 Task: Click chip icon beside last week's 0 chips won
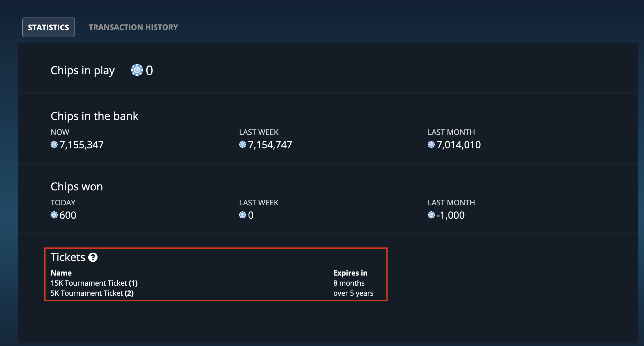coord(243,215)
